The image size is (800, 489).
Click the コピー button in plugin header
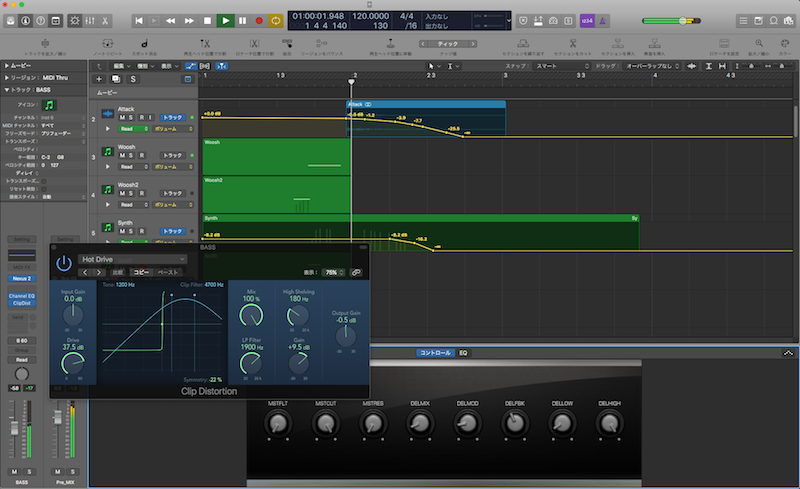pyautogui.click(x=141, y=272)
